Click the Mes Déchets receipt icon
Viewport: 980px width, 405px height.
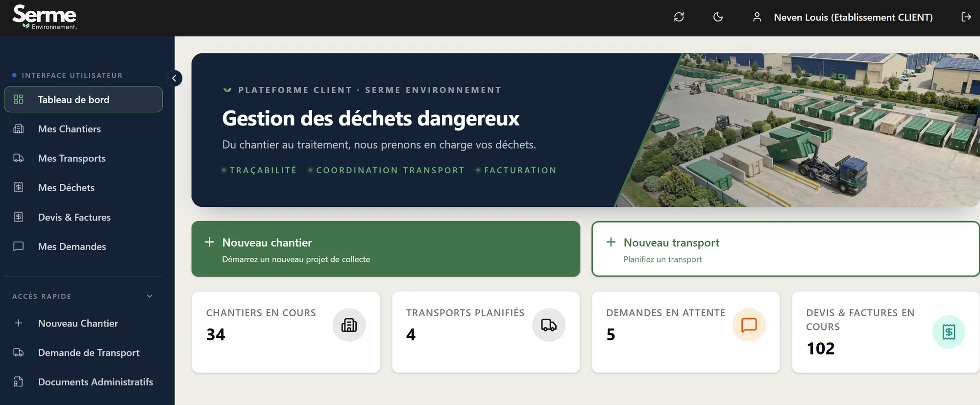19,187
